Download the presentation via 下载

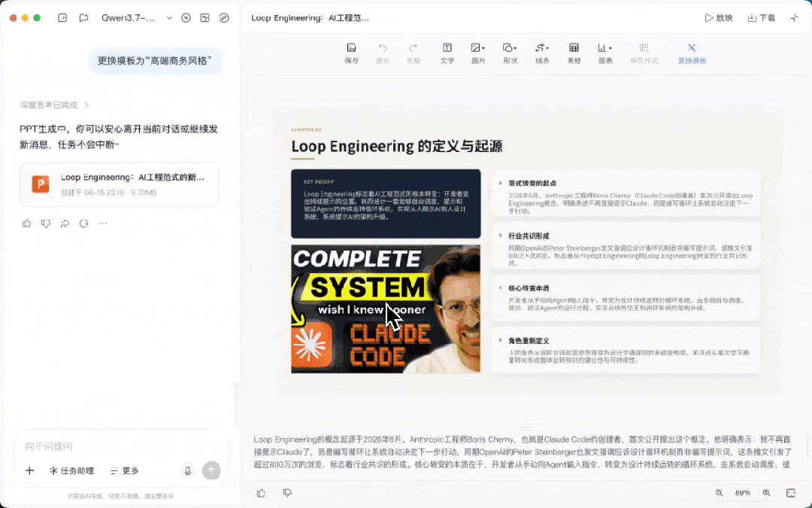click(x=761, y=17)
